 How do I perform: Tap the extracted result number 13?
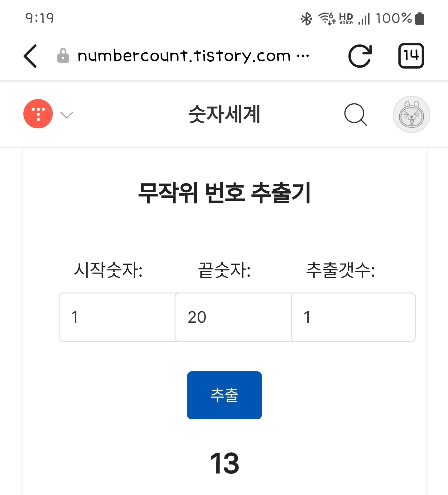[x=224, y=464]
